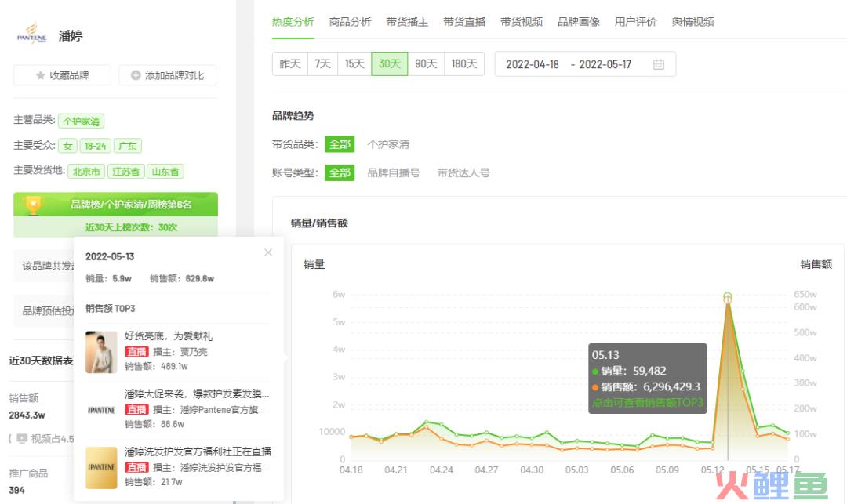Click the 山东省 shipping tag
The image size is (847, 504).
pyautogui.click(x=165, y=171)
